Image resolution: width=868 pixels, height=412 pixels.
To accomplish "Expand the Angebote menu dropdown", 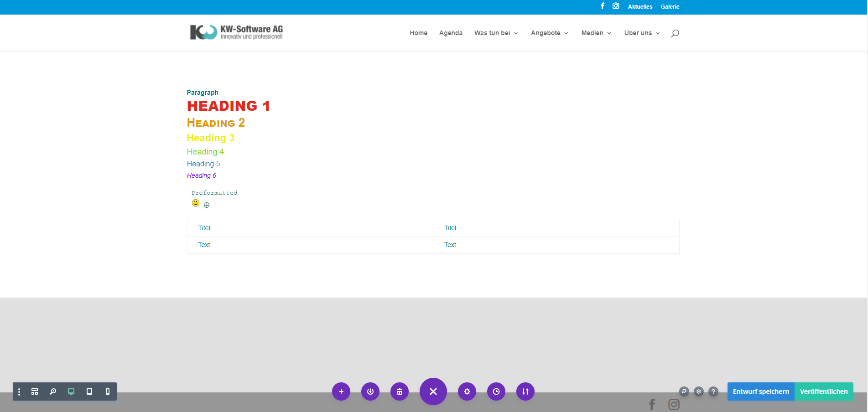I will click(549, 33).
